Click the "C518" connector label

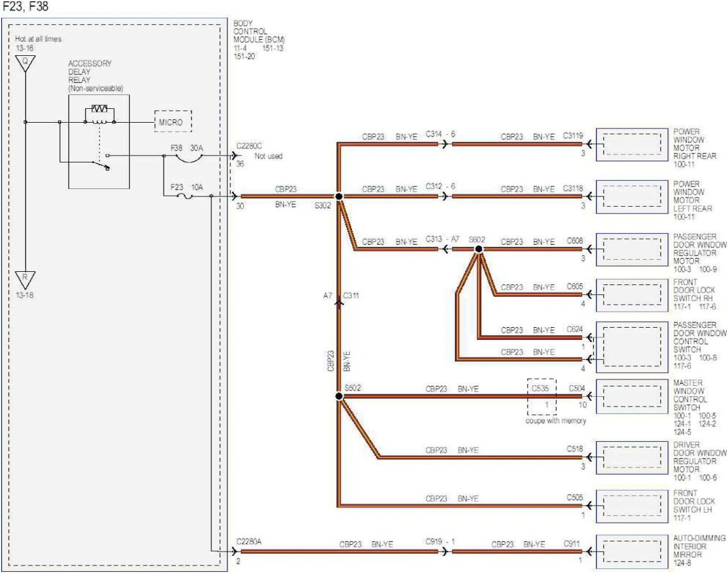click(x=575, y=449)
